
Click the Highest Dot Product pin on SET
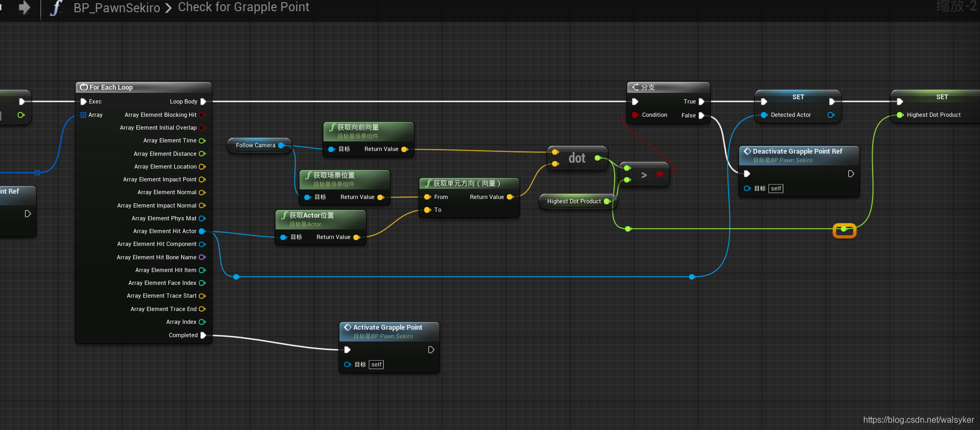900,115
